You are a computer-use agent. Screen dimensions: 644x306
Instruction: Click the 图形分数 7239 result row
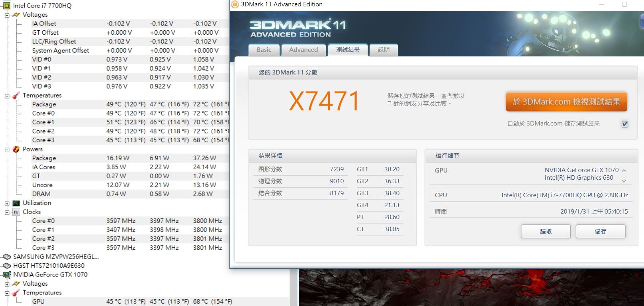tap(301, 169)
